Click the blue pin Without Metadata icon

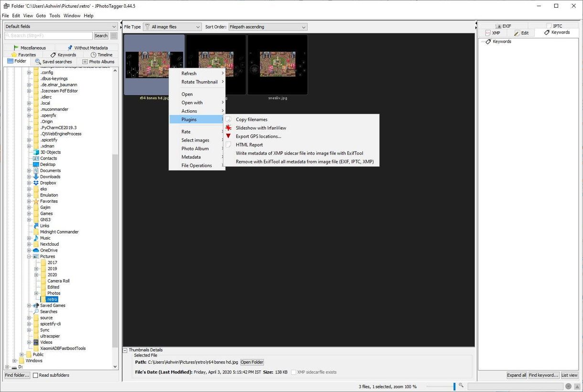tap(70, 48)
